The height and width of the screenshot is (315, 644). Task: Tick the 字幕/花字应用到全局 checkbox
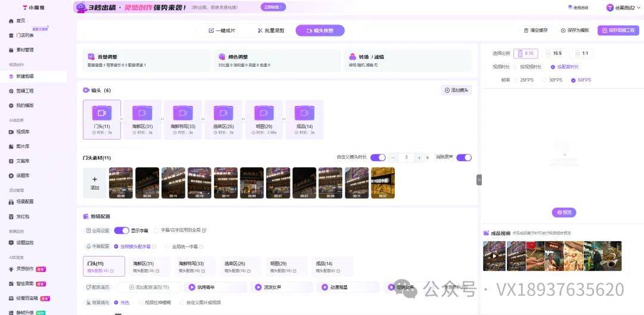tap(157, 230)
